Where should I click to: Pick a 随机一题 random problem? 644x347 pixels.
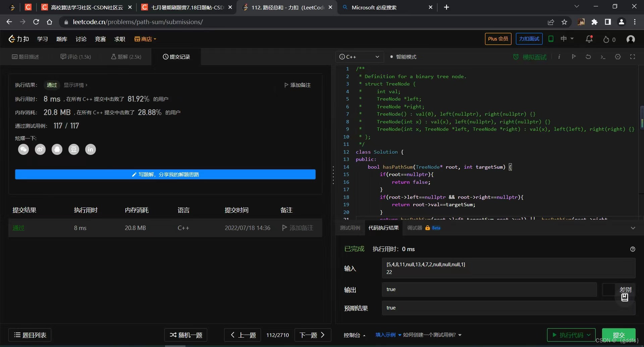(186, 335)
